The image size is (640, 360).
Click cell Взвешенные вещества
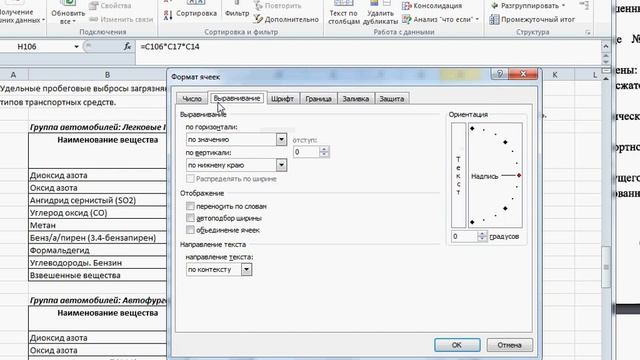click(98, 275)
